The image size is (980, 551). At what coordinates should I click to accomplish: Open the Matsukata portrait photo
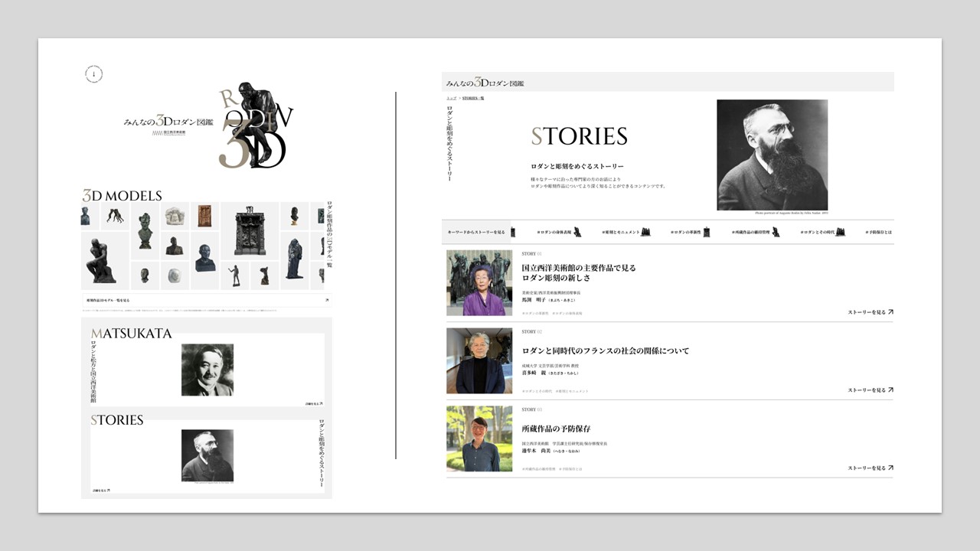(207, 370)
